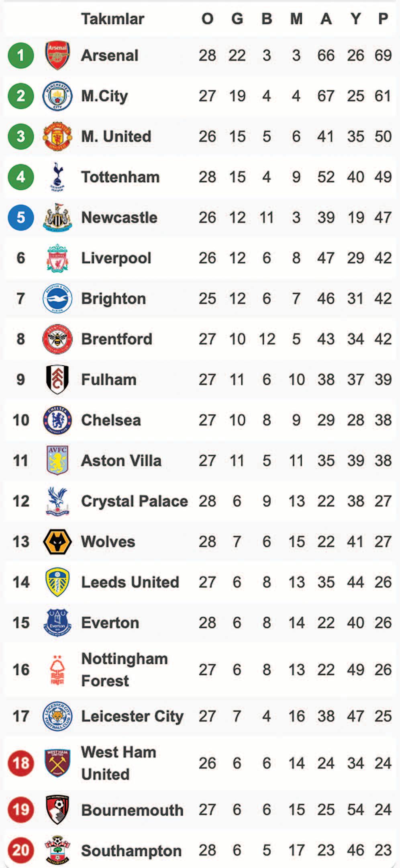Viewport: 400px width, 868px height.
Task: Sort by the O played column header
Action: pyautogui.click(x=207, y=18)
